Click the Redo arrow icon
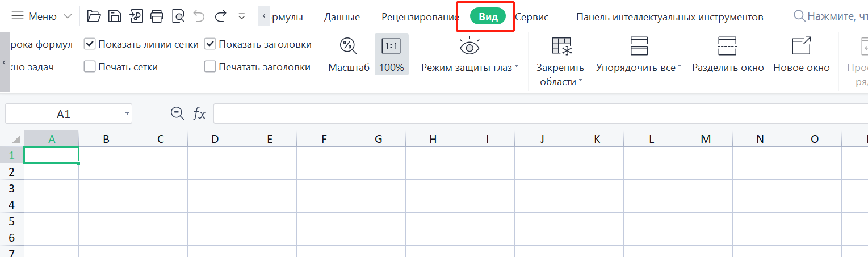The image size is (868, 257). tap(221, 16)
